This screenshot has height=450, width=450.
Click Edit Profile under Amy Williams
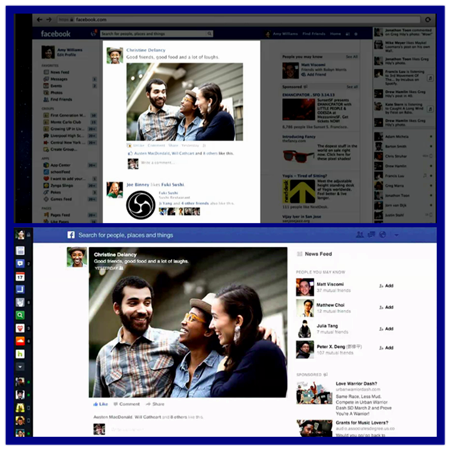tap(66, 55)
